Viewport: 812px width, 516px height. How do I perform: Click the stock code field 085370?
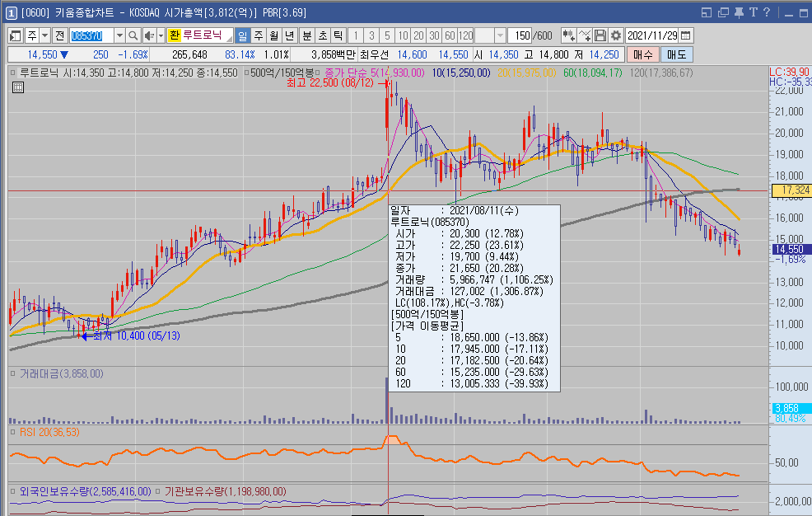click(91, 35)
